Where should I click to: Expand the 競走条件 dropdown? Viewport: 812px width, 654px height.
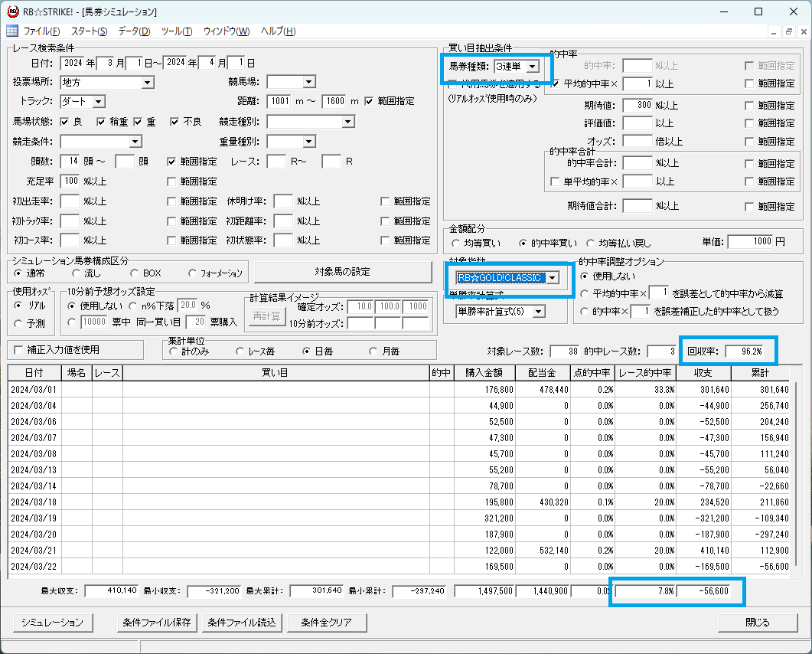click(x=135, y=142)
